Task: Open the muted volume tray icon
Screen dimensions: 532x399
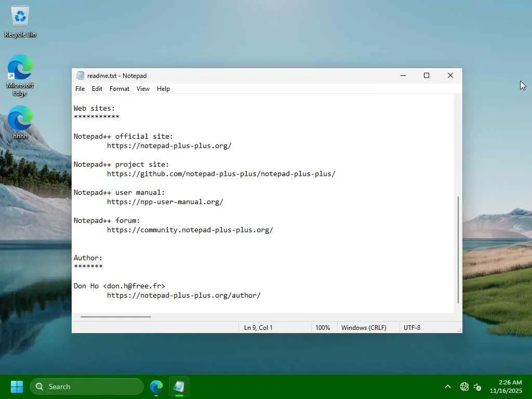Action: tap(477, 387)
